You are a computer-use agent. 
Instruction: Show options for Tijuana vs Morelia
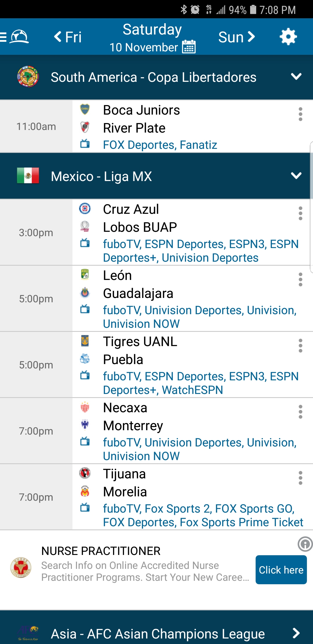pyautogui.click(x=300, y=478)
